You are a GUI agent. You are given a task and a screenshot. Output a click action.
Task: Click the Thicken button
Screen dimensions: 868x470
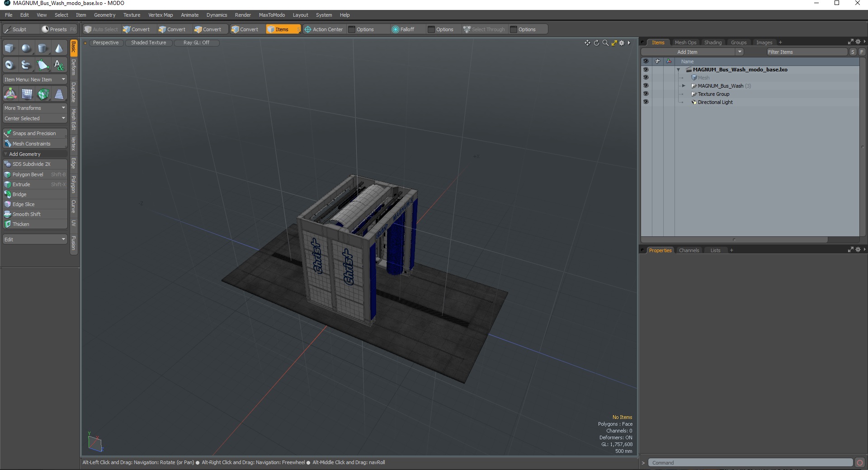(35, 224)
